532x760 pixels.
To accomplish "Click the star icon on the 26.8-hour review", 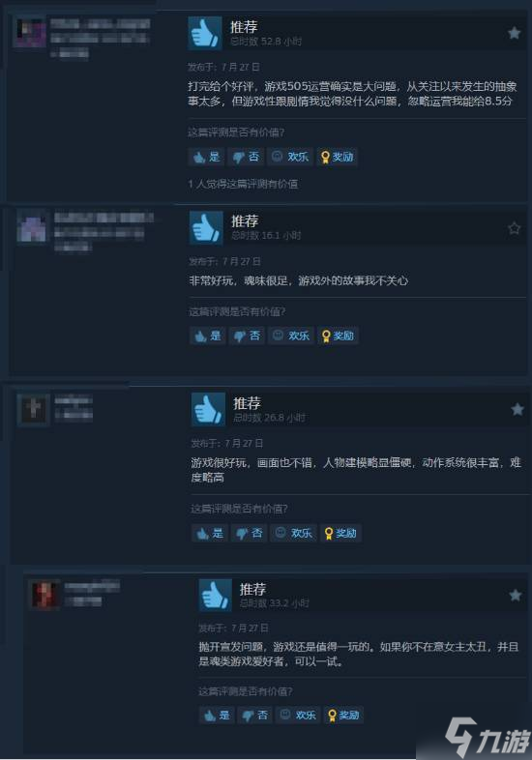I will (517, 409).
